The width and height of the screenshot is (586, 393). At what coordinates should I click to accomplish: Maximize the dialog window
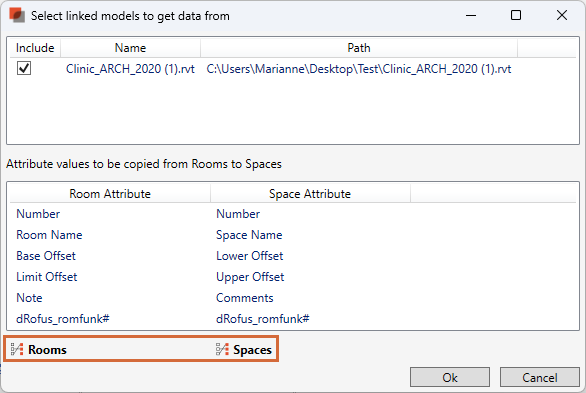point(516,15)
